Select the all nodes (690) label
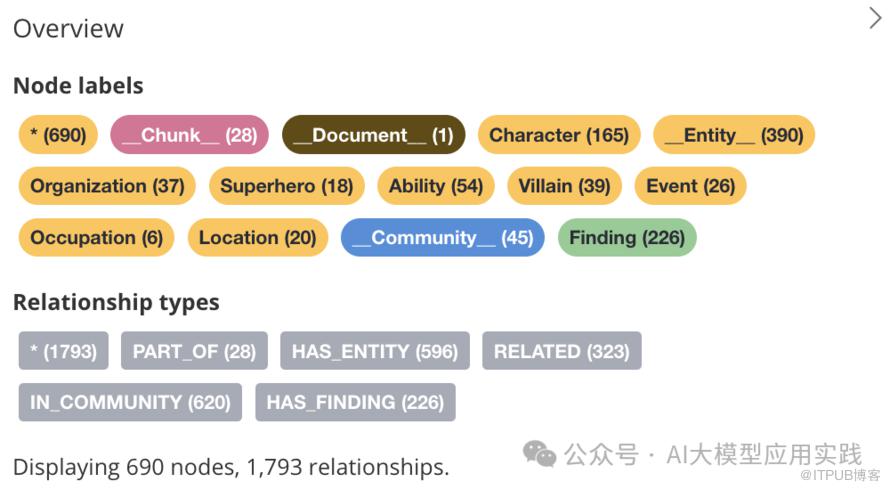The width and height of the screenshot is (890, 490). [58, 135]
